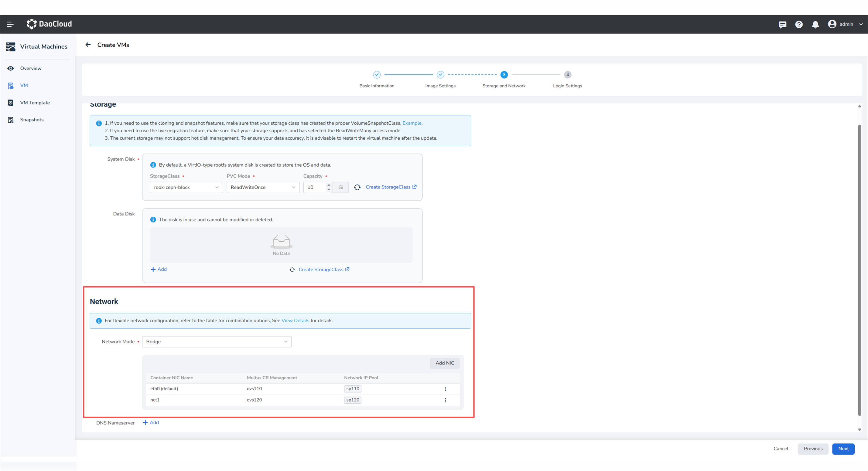This screenshot has width=868, height=471.
Task: Add a data disk with Add link
Action: pyautogui.click(x=158, y=269)
